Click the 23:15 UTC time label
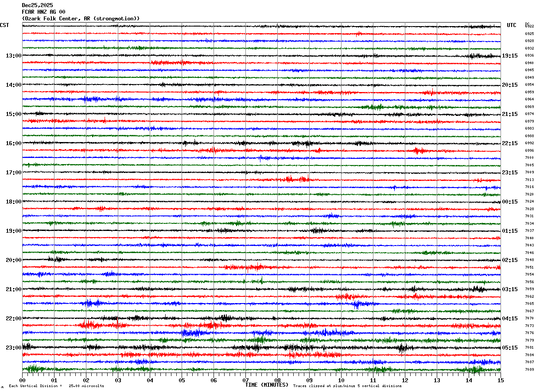 tap(510, 173)
